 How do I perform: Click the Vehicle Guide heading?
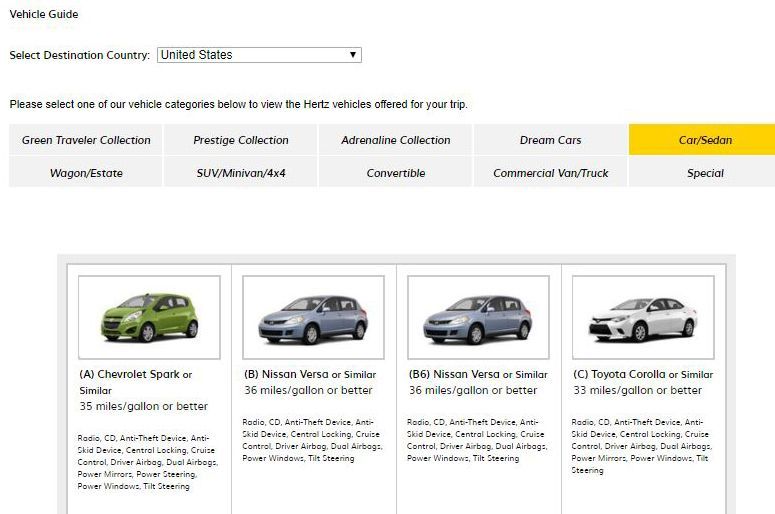coord(43,14)
